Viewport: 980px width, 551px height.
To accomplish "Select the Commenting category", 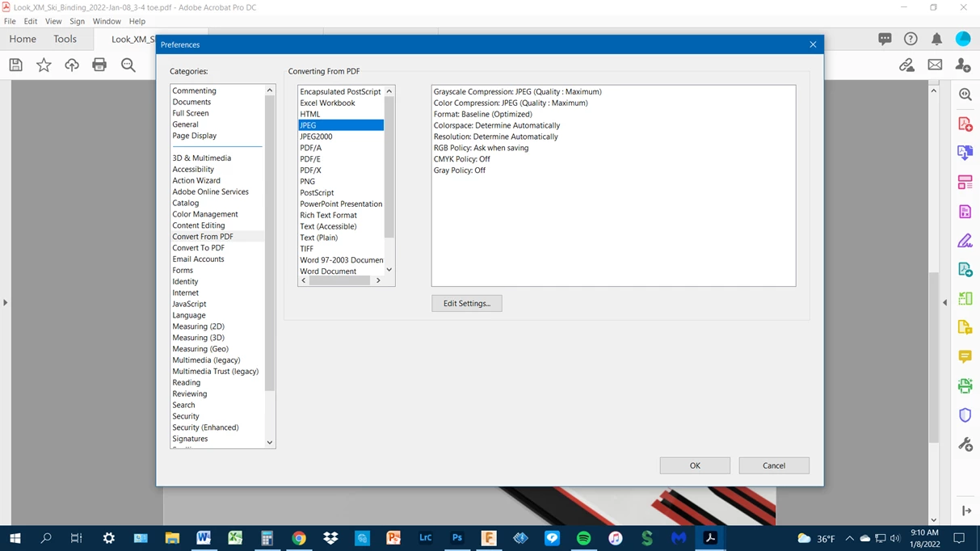I will tap(194, 90).
